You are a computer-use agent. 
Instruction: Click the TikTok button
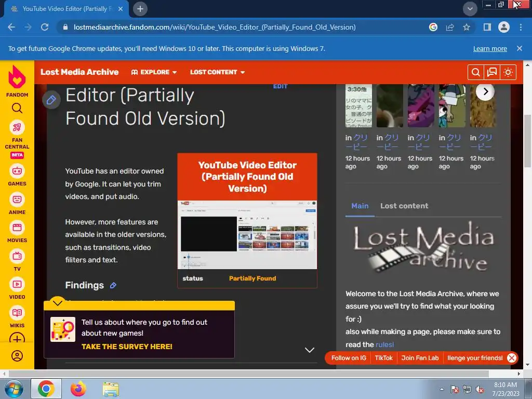click(384, 358)
